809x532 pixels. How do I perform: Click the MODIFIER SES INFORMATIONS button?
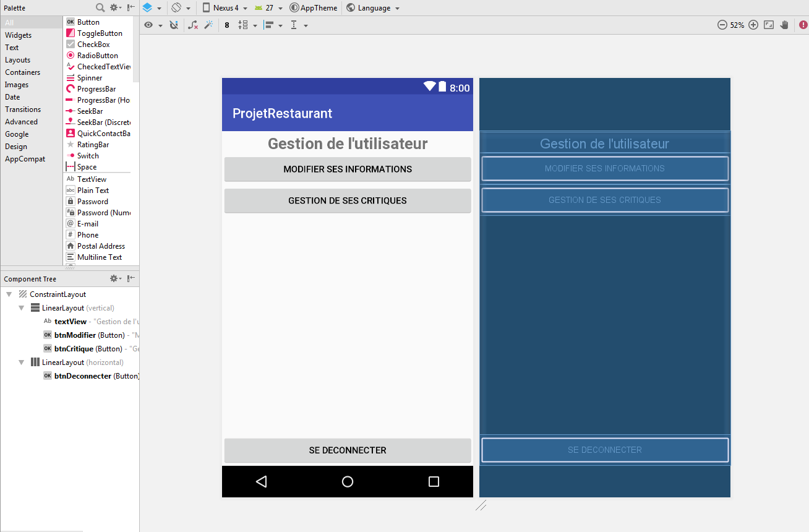tap(347, 169)
